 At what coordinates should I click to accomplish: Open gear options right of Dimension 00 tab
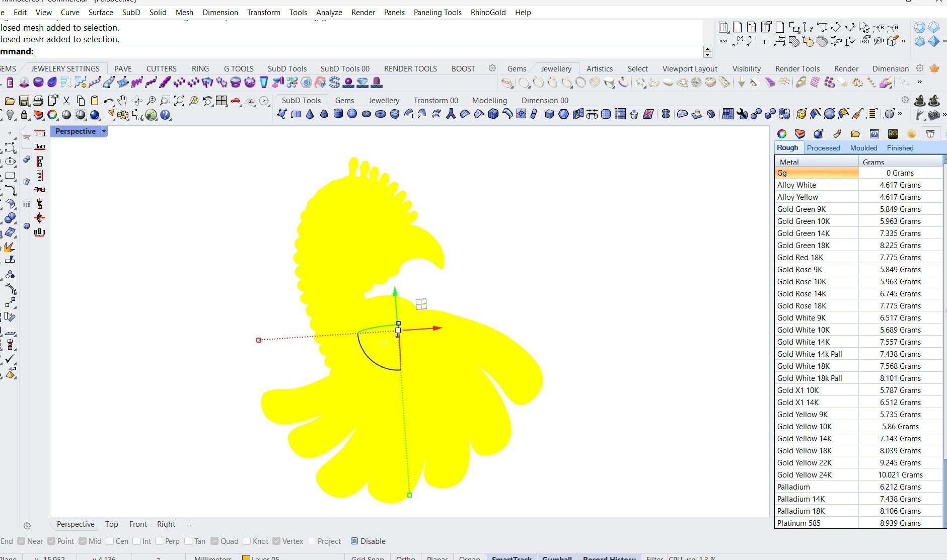coord(905,100)
